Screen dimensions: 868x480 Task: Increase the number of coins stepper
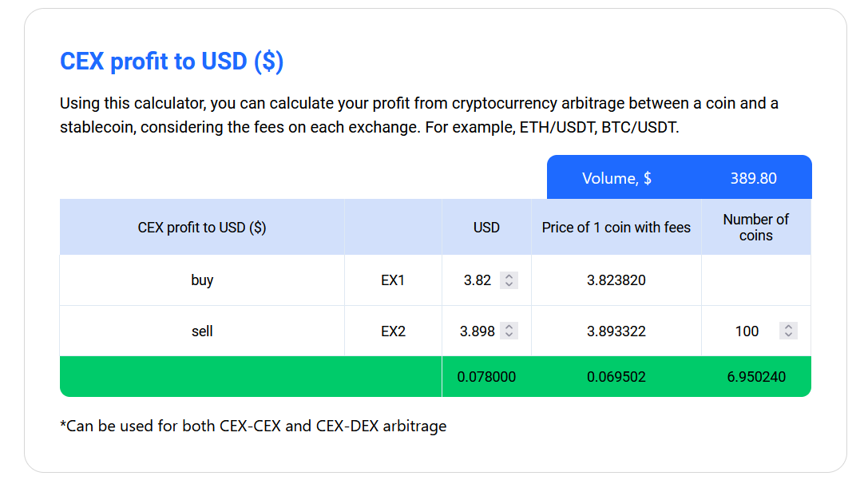[x=788, y=327]
